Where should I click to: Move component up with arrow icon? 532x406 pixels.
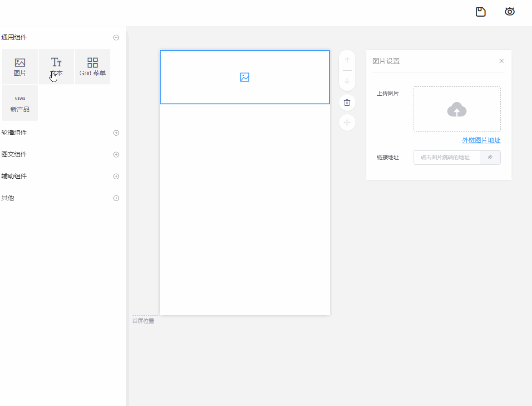pyautogui.click(x=347, y=59)
